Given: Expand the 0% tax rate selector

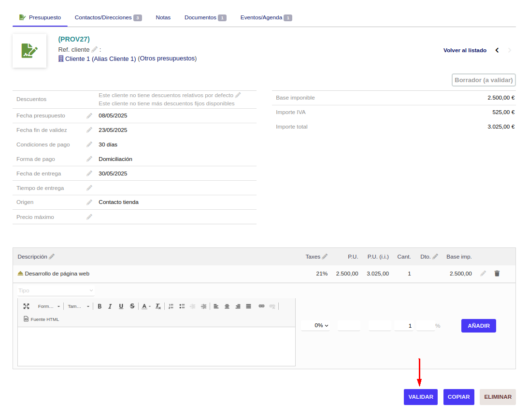Looking at the screenshot, I should (x=315, y=326).
